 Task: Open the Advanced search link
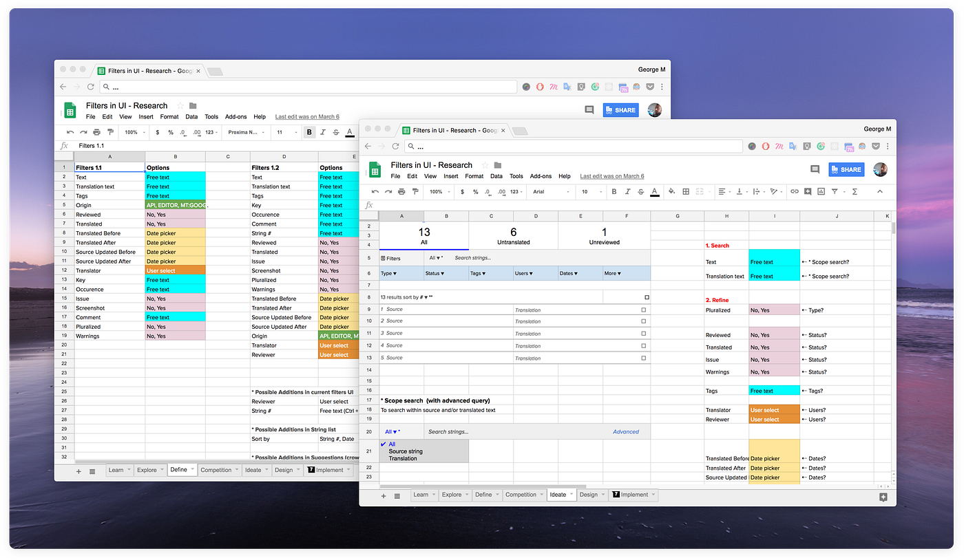(625, 431)
